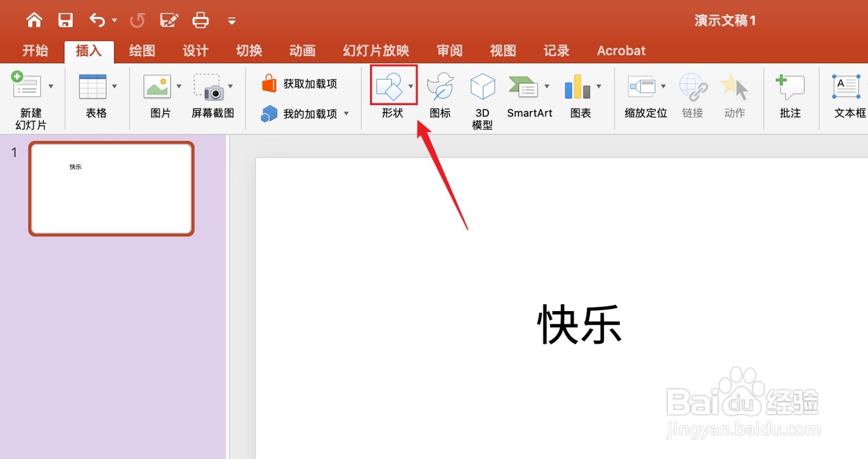Switch to the 设计 tab
This screenshot has height=459, width=868.
[x=195, y=51]
